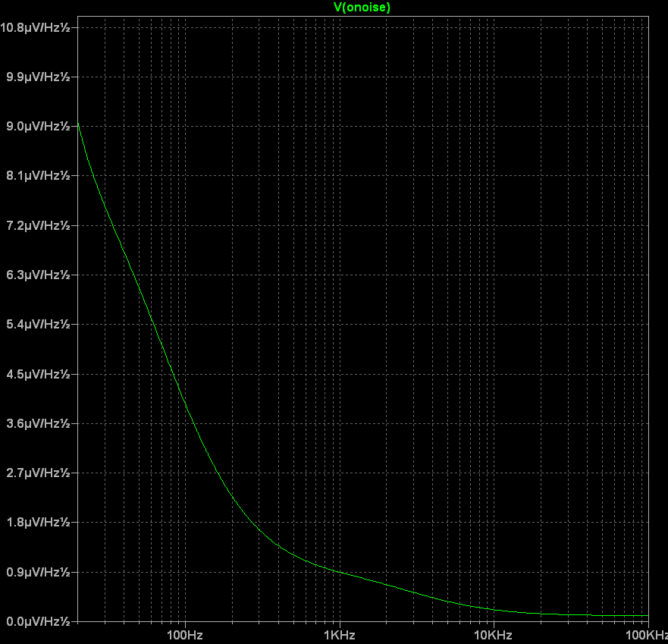Click the 9.9µV/Hz½ axis label
Screen dimensions: 668x644
coord(38,77)
